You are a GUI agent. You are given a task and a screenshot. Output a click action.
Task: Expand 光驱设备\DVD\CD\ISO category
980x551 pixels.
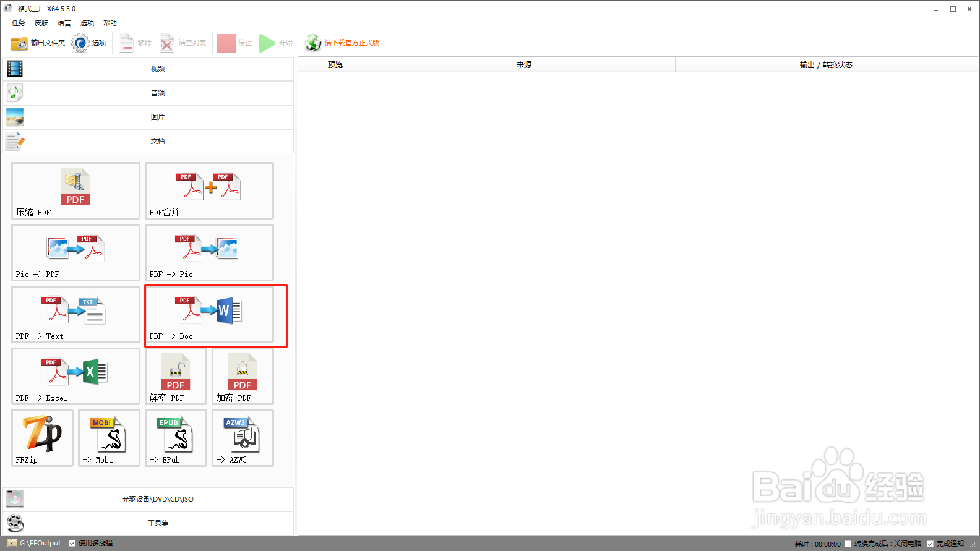(148, 499)
